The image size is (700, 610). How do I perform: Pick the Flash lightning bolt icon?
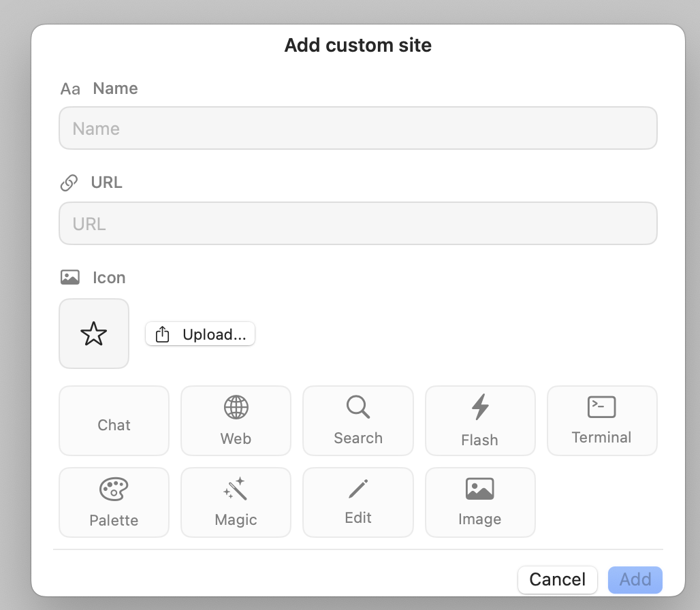pos(480,421)
